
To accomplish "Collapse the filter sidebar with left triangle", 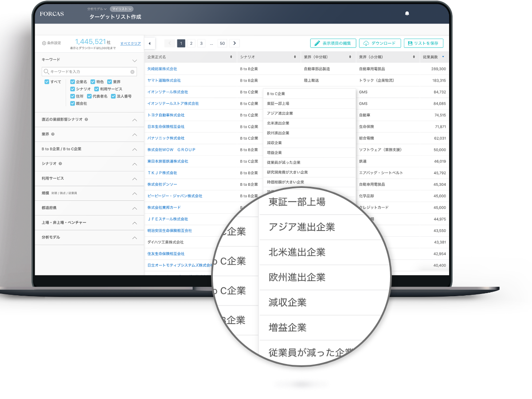I will tap(149, 43).
